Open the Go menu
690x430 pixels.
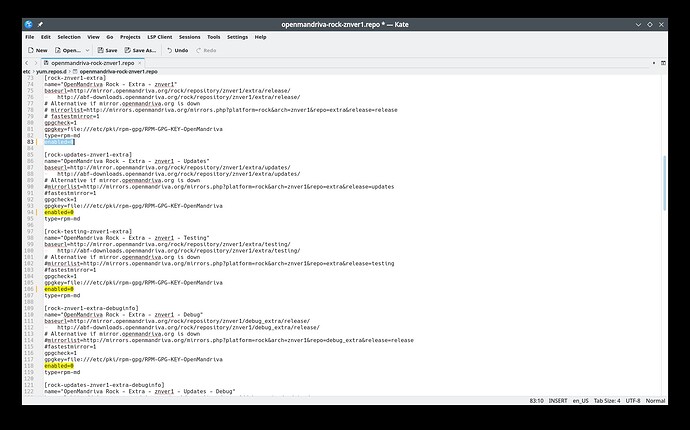[x=110, y=37]
